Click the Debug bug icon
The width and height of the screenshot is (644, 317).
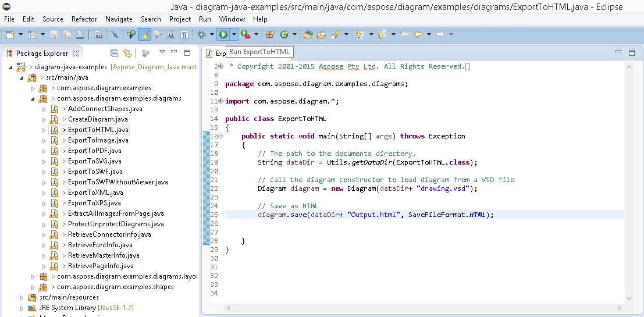(201, 34)
